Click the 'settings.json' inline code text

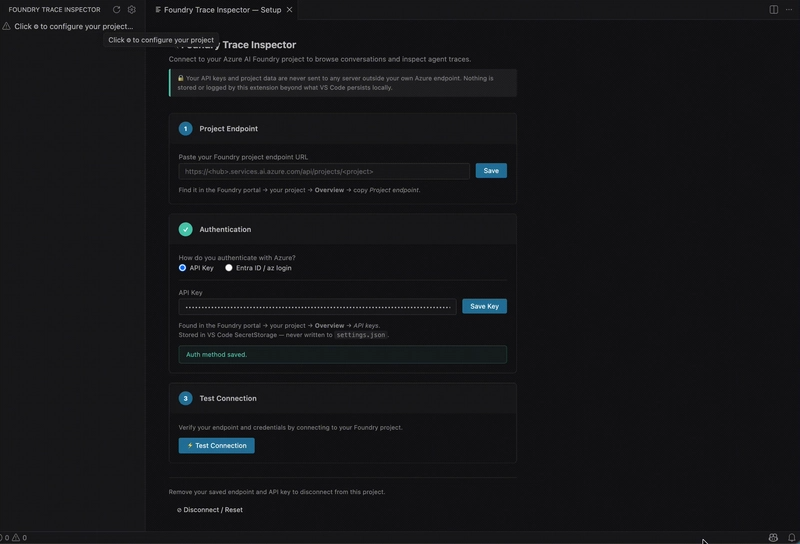click(x=361, y=335)
